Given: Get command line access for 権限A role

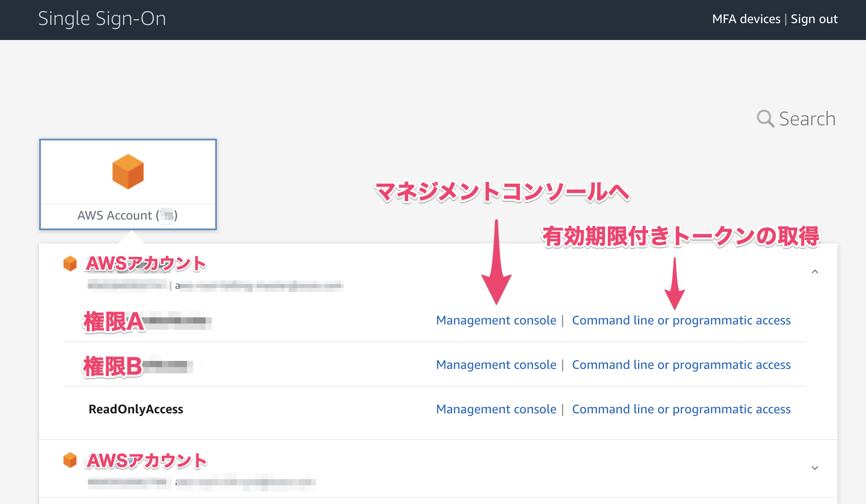Looking at the screenshot, I should click(x=681, y=320).
